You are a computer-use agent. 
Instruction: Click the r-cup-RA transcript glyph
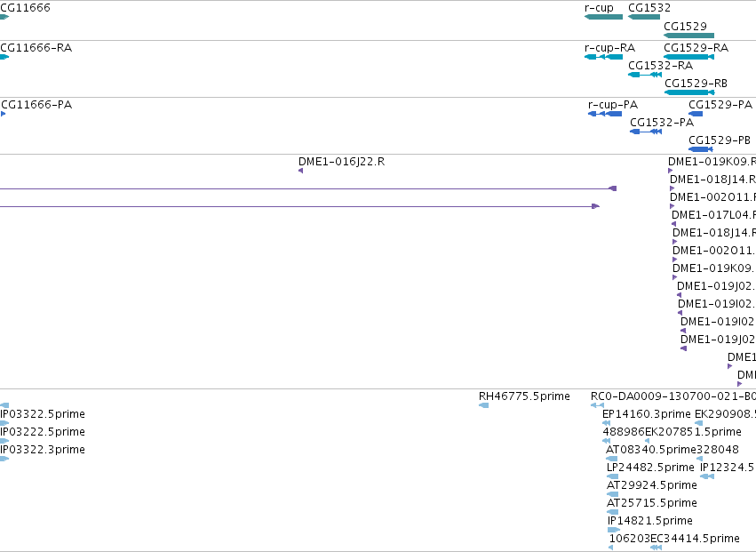tap(603, 57)
